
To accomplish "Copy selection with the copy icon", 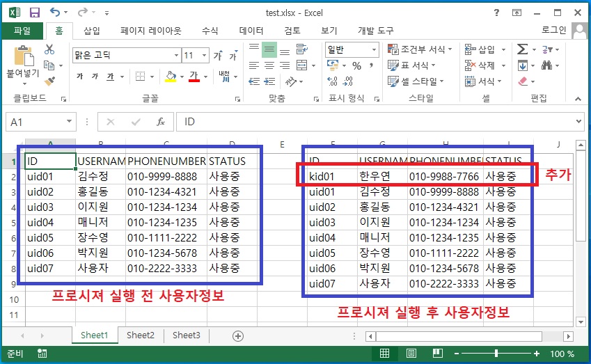I will 49,65.
